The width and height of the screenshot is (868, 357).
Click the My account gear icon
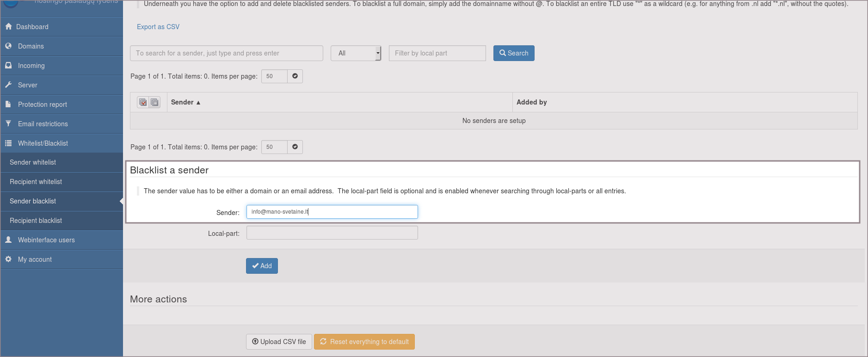pyautogui.click(x=8, y=259)
